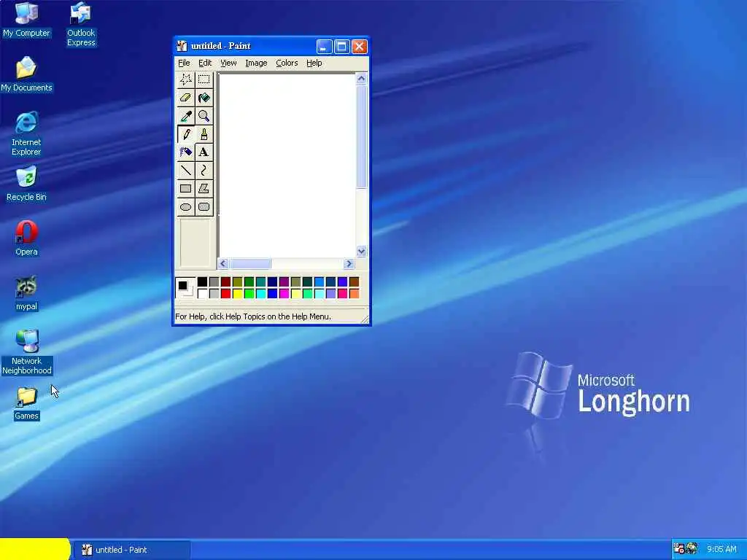Open the Colors menu
Image resolution: width=747 pixels, height=560 pixels.
point(287,63)
